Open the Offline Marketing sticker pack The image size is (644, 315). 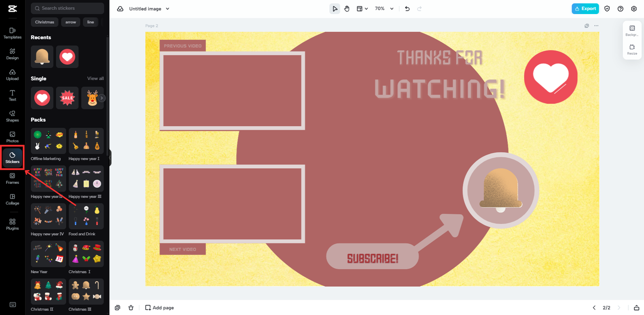pos(48,141)
